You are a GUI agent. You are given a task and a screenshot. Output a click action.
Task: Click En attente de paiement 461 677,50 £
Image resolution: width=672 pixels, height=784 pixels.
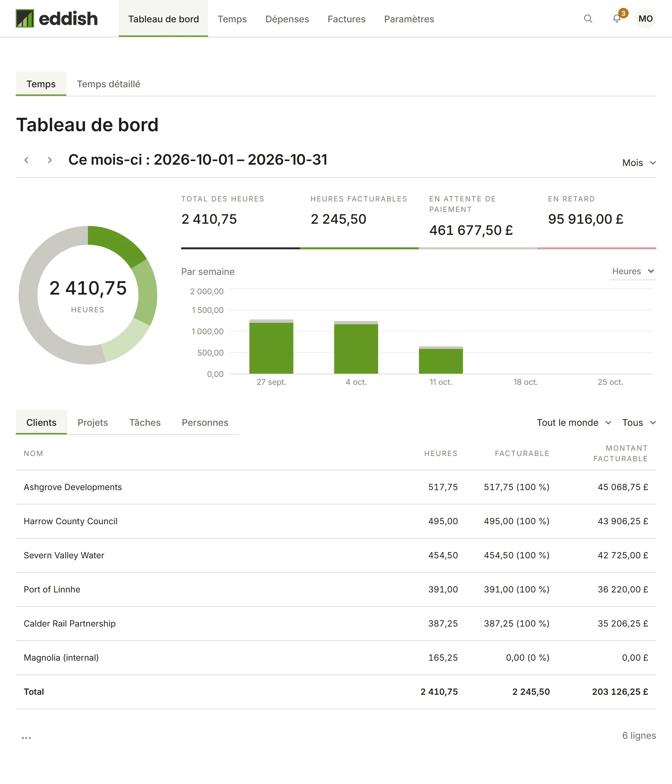[x=471, y=230]
